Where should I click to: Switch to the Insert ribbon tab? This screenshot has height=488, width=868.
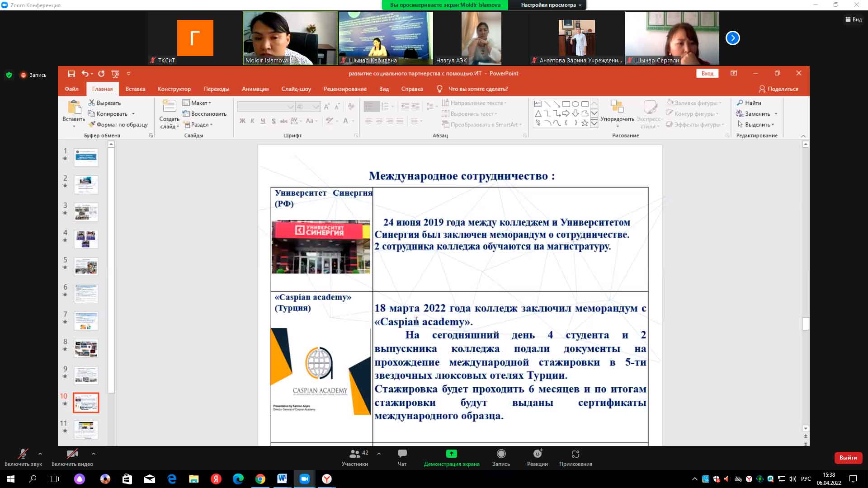click(x=135, y=89)
